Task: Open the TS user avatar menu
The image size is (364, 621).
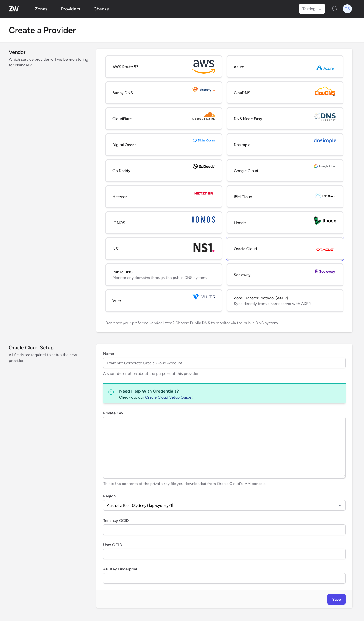Action: point(347,9)
